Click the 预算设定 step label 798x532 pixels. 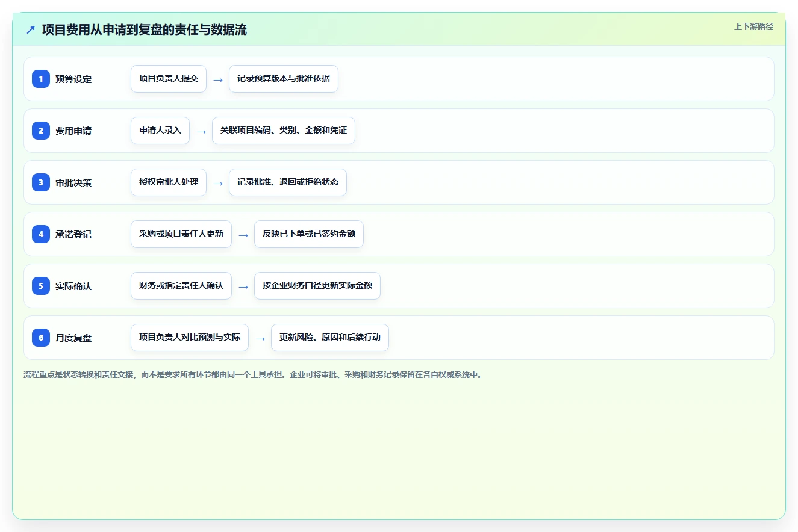coord(73,79)
